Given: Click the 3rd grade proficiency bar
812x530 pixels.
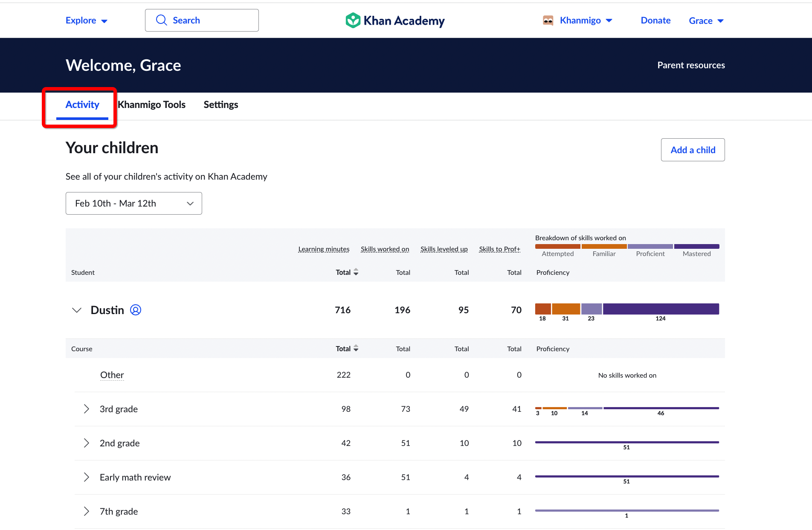Looking at the screenshot, I should [x=627, y=408].
